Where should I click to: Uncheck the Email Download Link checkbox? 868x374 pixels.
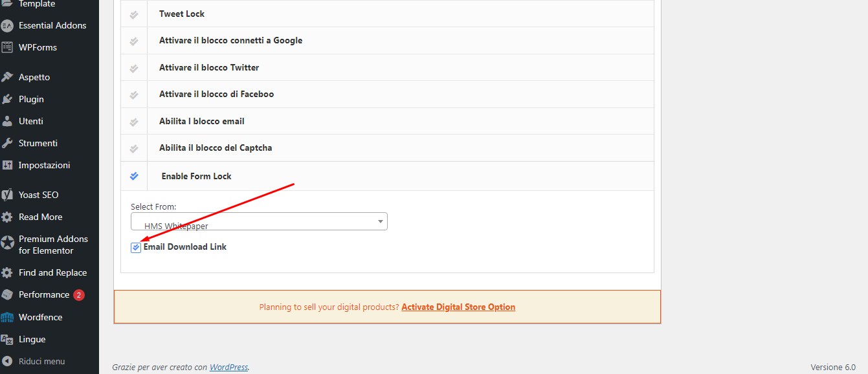coord(136,247)
